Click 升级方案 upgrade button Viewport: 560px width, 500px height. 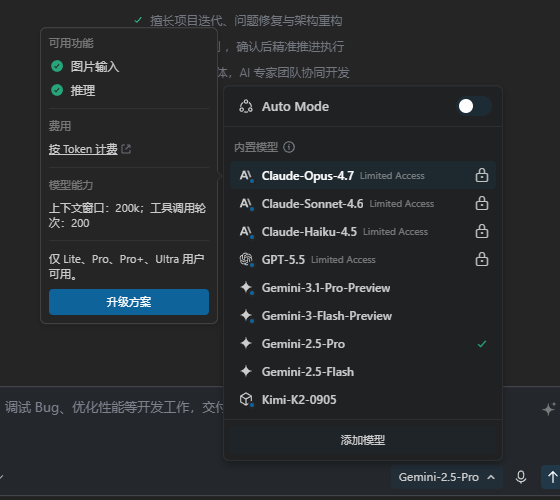point(129,302)
